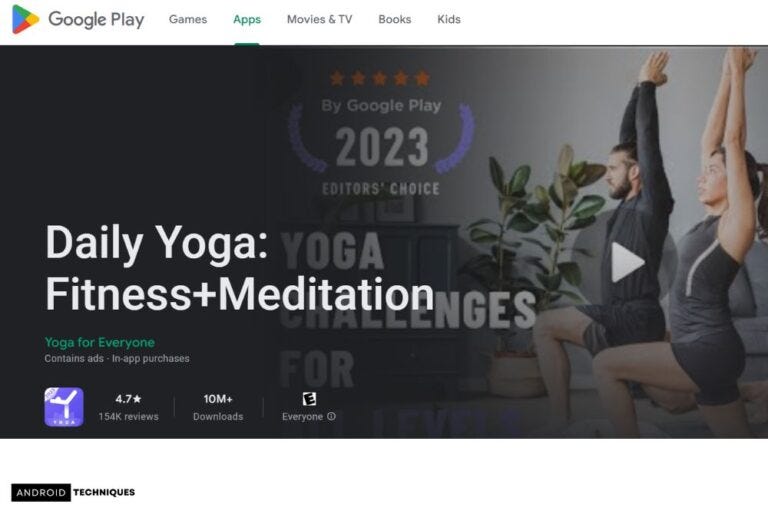The height and width of the screenshot is (511, 768).
Task: Click the Editors' Choice label
Action: (x=381, y=189)
